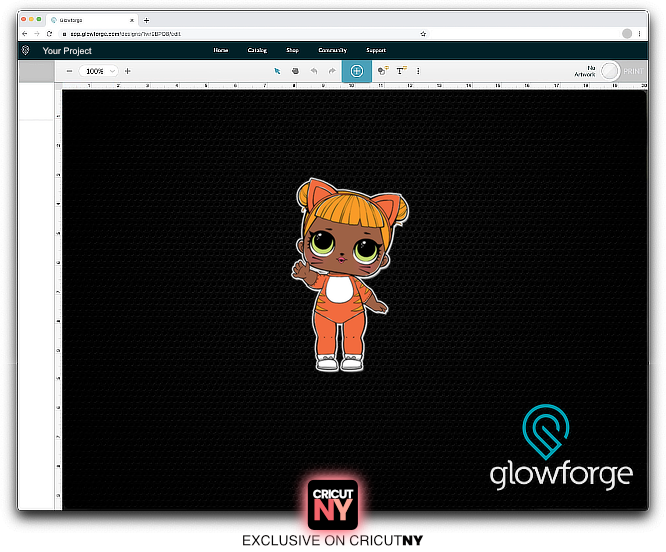Open the browser profile avatar
The height and width of the screenshot is (552, 666).
coord(627,34)
